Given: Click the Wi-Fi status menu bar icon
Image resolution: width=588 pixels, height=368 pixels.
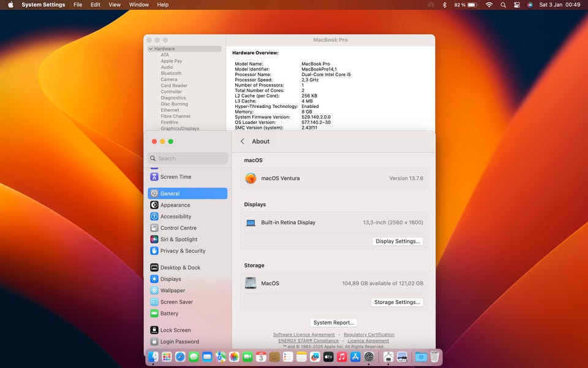Looking at the screenshot, I should (x=489, y=5).
